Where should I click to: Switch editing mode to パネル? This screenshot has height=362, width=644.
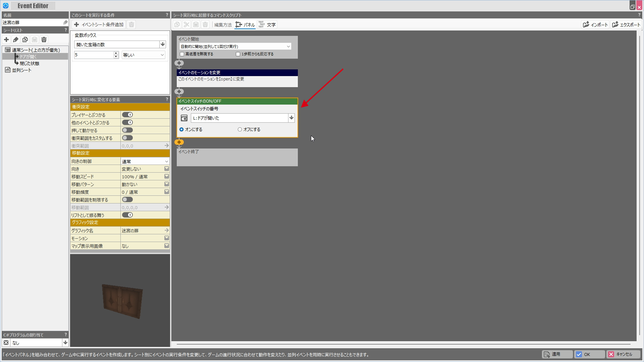(245, 25)
